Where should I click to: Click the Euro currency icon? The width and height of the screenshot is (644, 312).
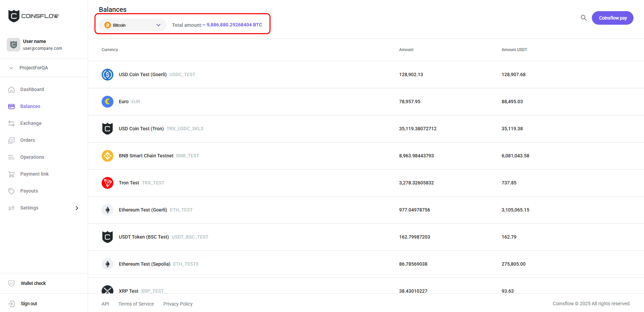pyautogui.click(x=107, y=102)
